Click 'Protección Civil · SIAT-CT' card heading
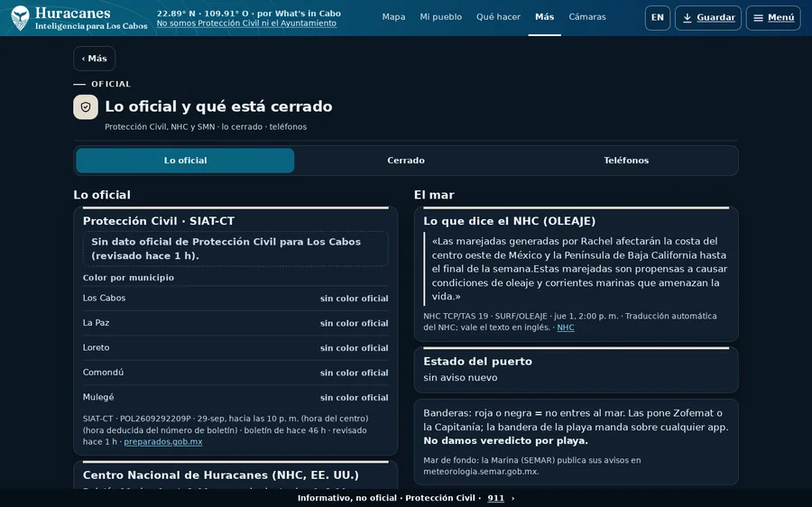This screenshot has height=507, width=812. coord(159,221)
